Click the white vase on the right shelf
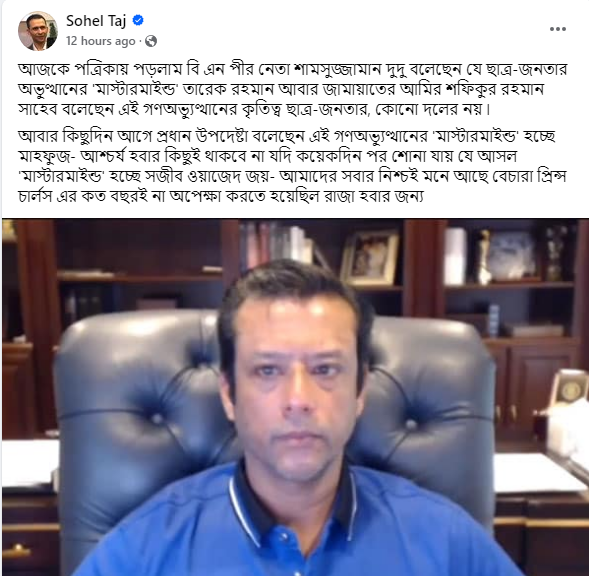 [x=455, y=256]
